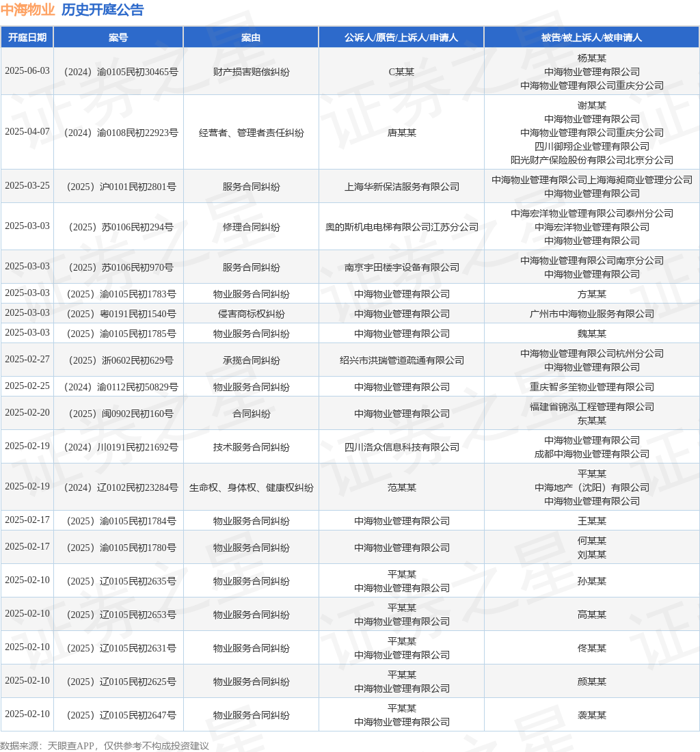Select case number (2025) 辽0105民初2631号
Screen dimensions: 700x752
[x=121, y=648]
